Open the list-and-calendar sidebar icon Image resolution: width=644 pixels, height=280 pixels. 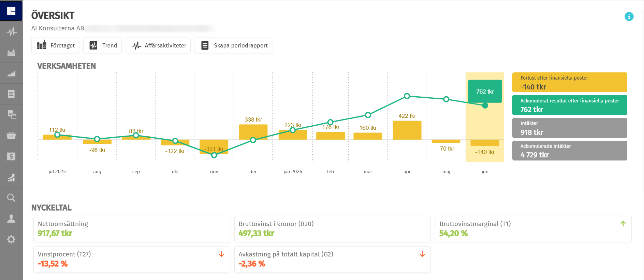[11, 115]
